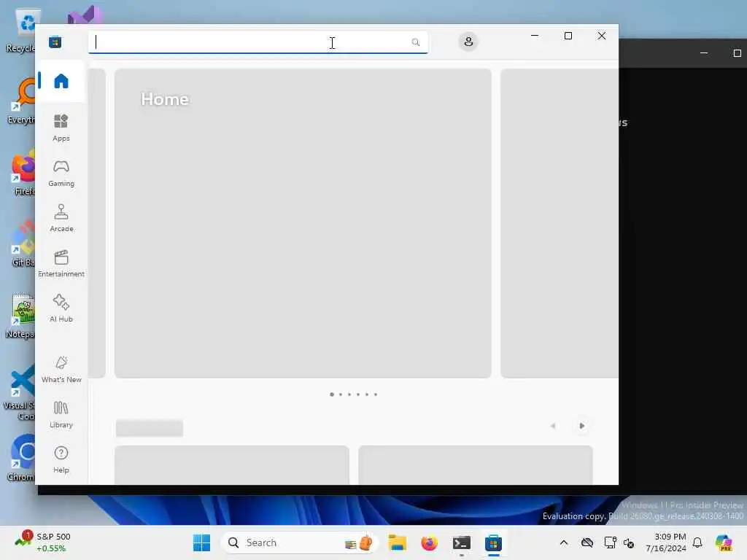Minimize the dark window behind the Store

(x=704, y=53)
